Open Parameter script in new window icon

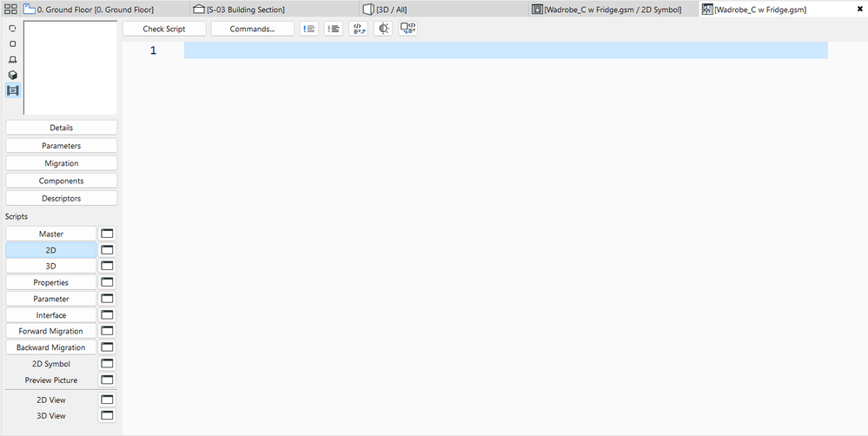[107, 299]
